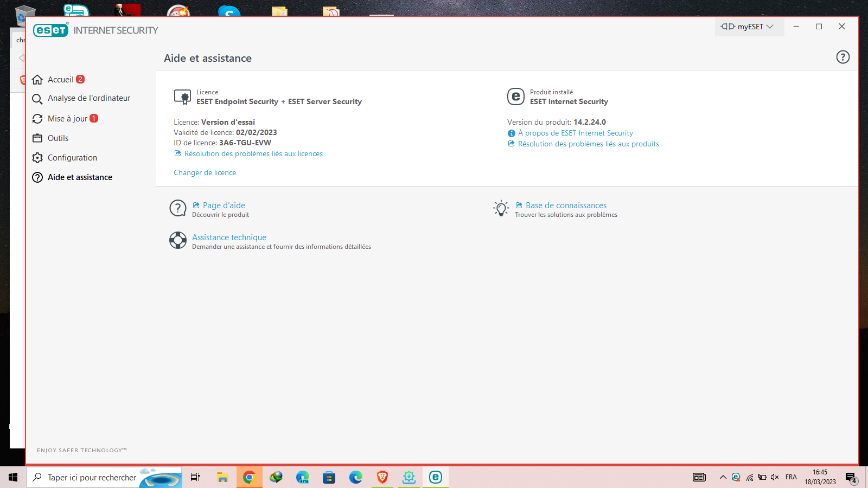Image resolution: width=868 pixels, height=488 pixels.
Task: Click the ESET tray icon in system tray
Action: pos(736,477)
